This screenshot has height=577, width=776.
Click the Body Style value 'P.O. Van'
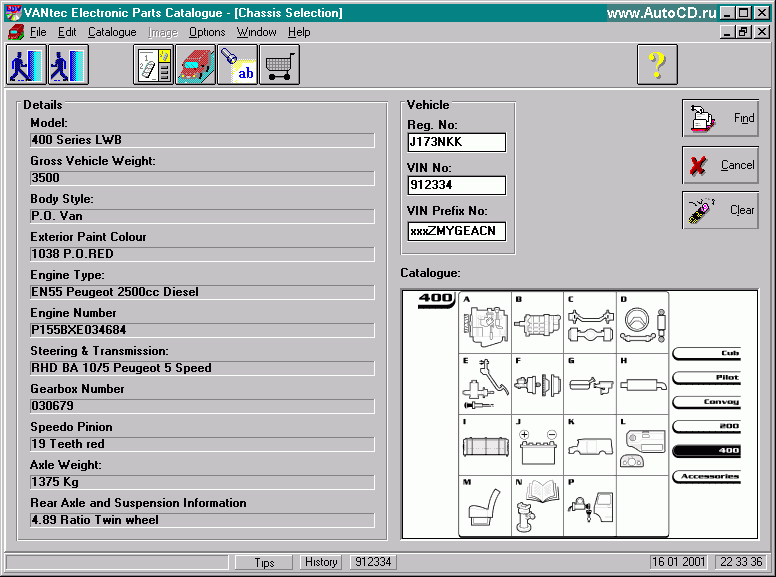(202, 216)
